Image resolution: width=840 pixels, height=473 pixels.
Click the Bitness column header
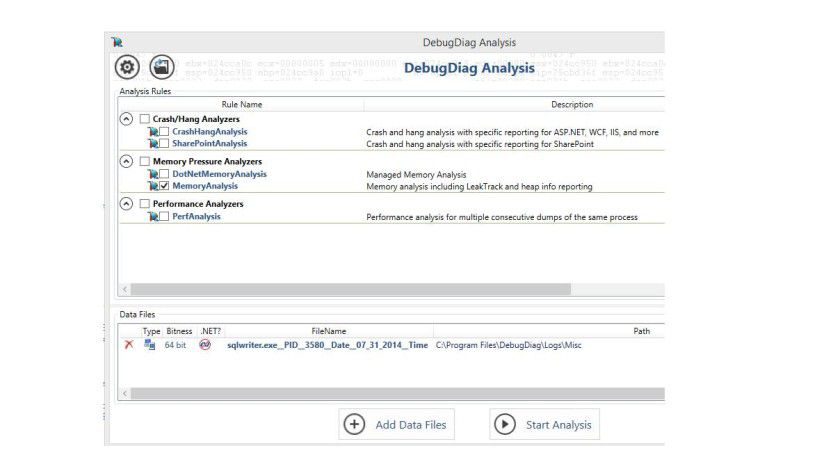(179, 331)
